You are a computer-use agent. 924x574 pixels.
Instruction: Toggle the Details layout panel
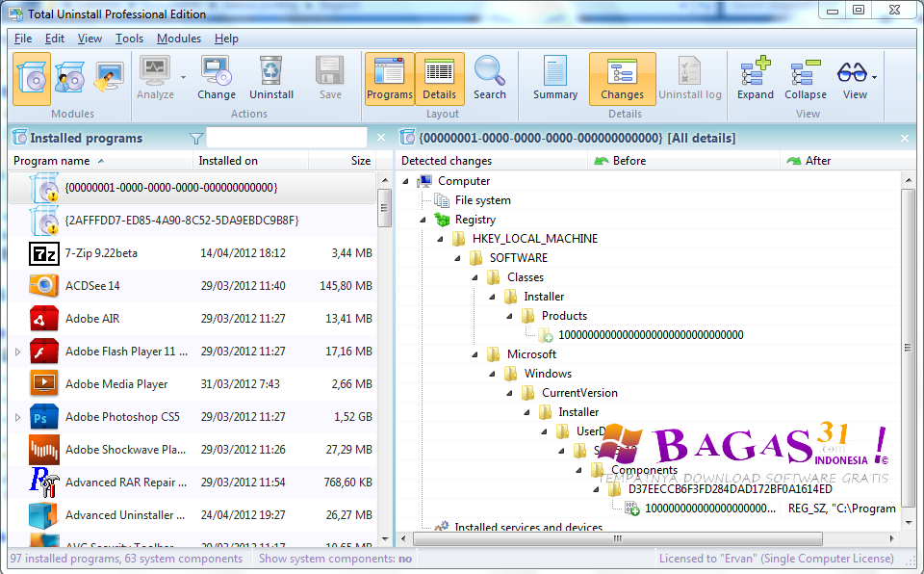pos(440,78)
